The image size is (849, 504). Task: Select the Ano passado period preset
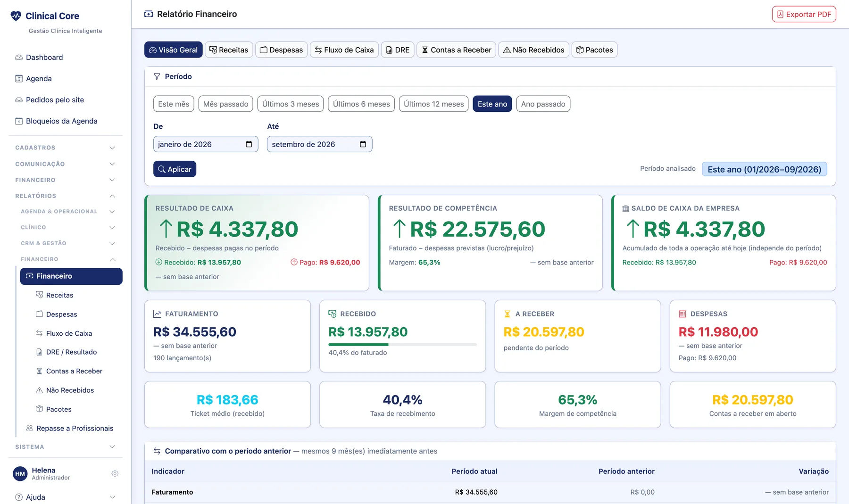[x=543, y=104]
